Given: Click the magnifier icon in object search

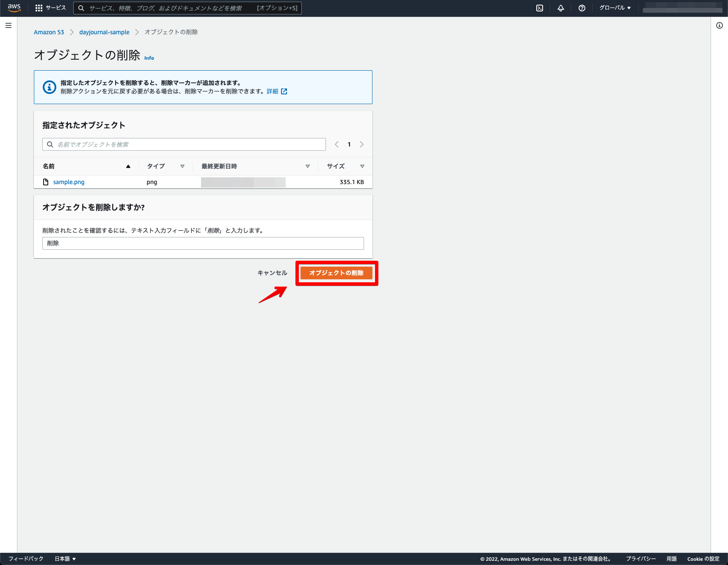Looking at the screenshot, I should pos(50,144).
